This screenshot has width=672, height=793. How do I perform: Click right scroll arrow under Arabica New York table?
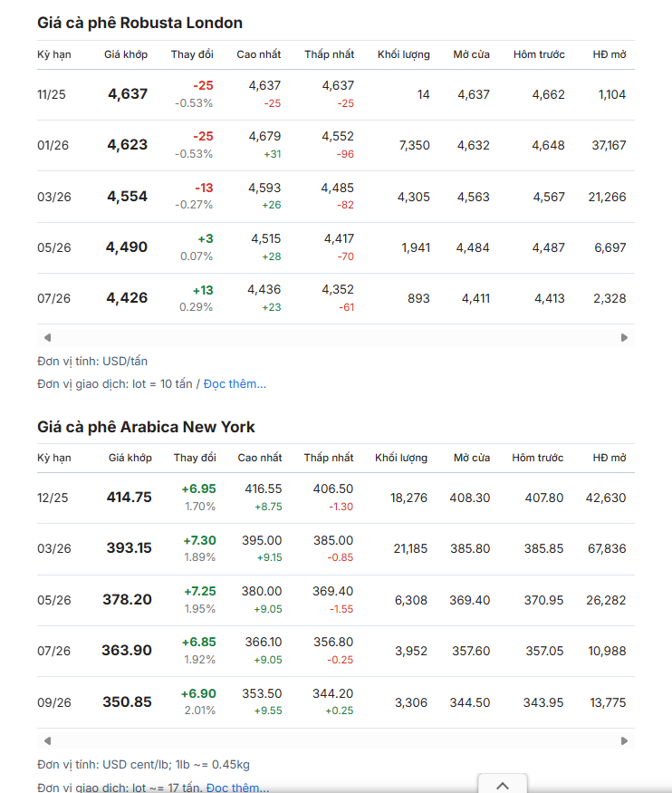tap(624, 740)
